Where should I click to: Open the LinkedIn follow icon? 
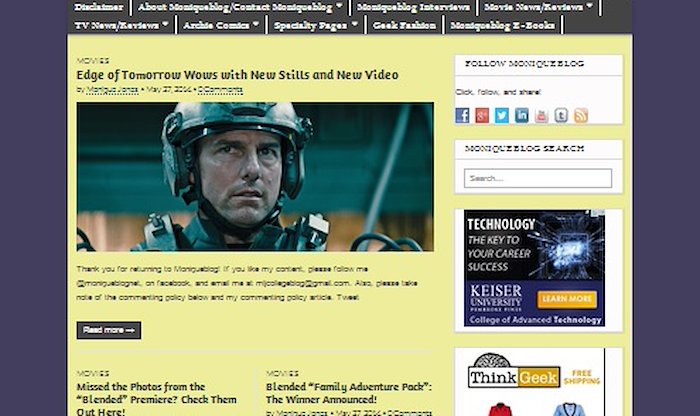pos(521,116)
